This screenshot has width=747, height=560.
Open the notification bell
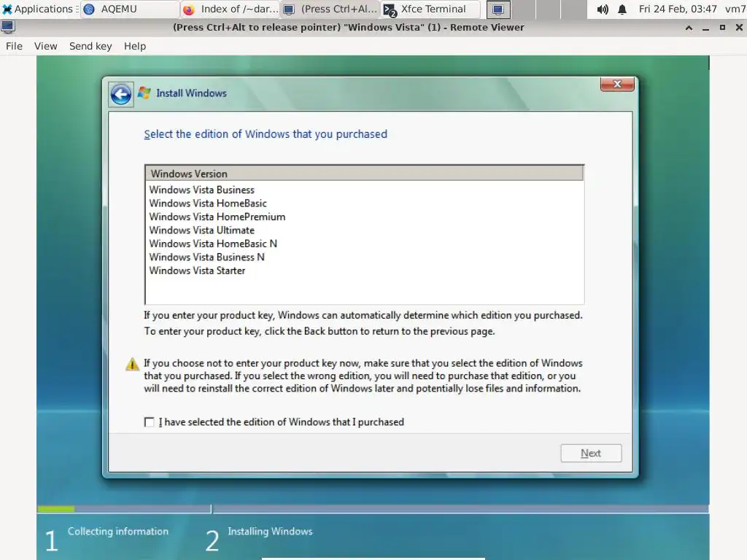pos(622,9)
